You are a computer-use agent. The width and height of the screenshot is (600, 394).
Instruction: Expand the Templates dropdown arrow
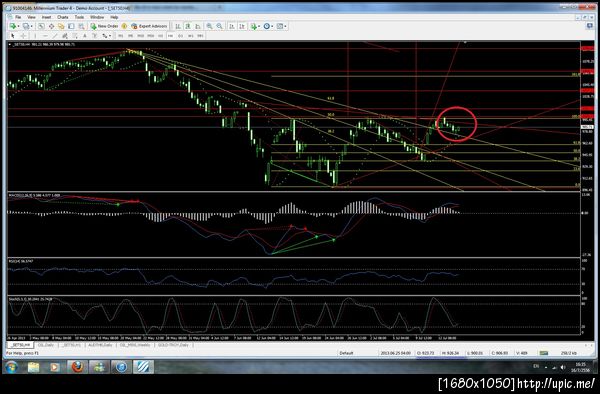[x=285, y=26]
